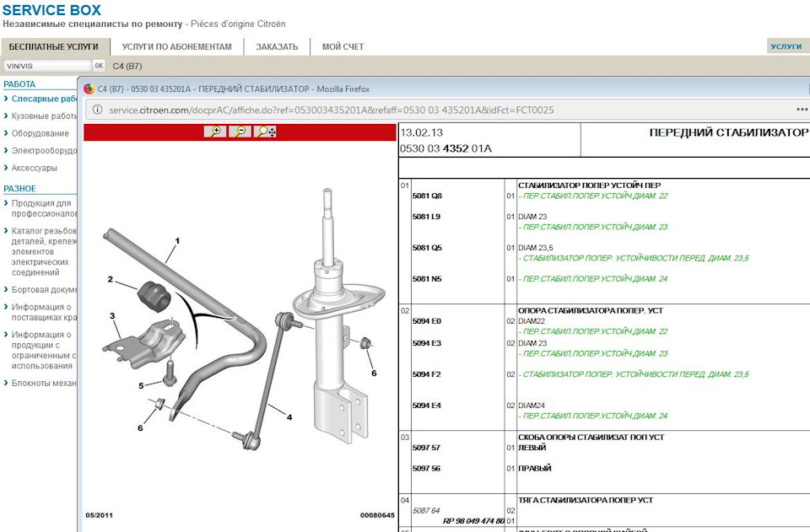
Task: Click the zoom in magnifier icon
Action: [215, 132]
